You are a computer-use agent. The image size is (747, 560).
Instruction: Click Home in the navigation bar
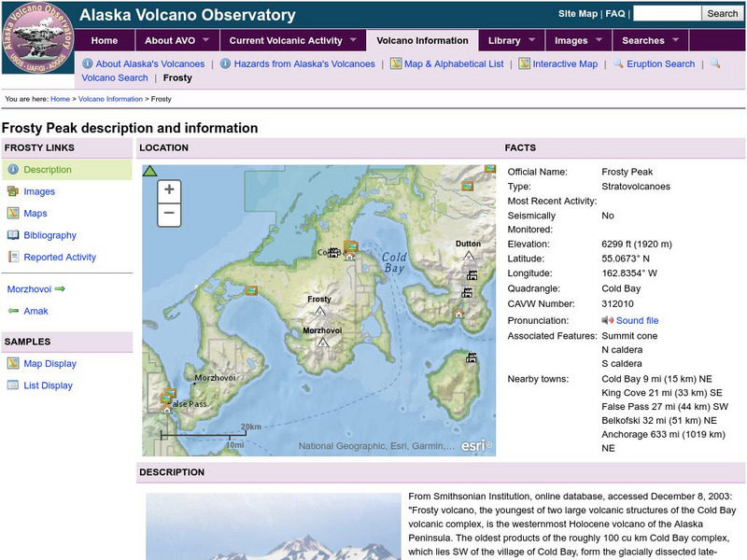tap(105, 40)
